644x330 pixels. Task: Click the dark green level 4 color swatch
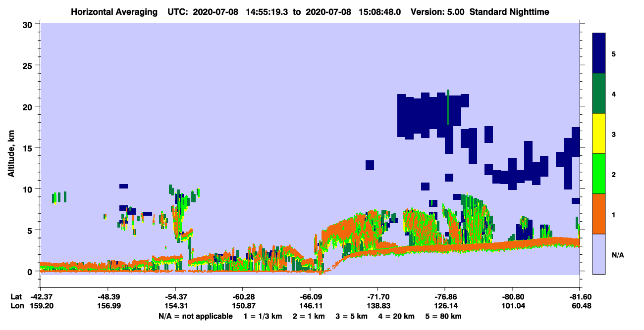[x=599, y=94]
